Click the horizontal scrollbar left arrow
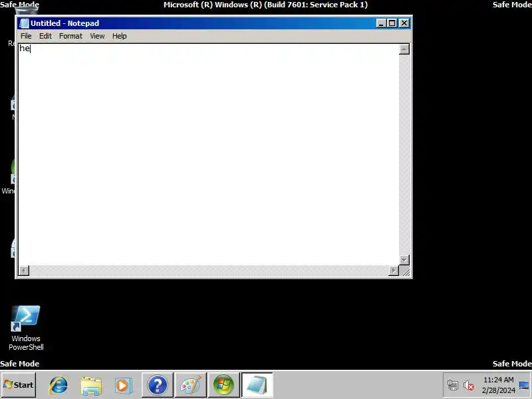Viewport: 532px width, 399px height. click(24, 271)
